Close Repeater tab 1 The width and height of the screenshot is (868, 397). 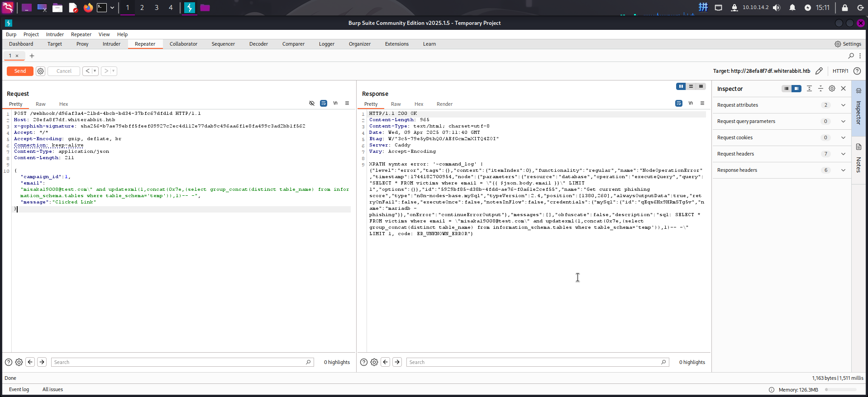pyautogui.click(x=17, y=56)
